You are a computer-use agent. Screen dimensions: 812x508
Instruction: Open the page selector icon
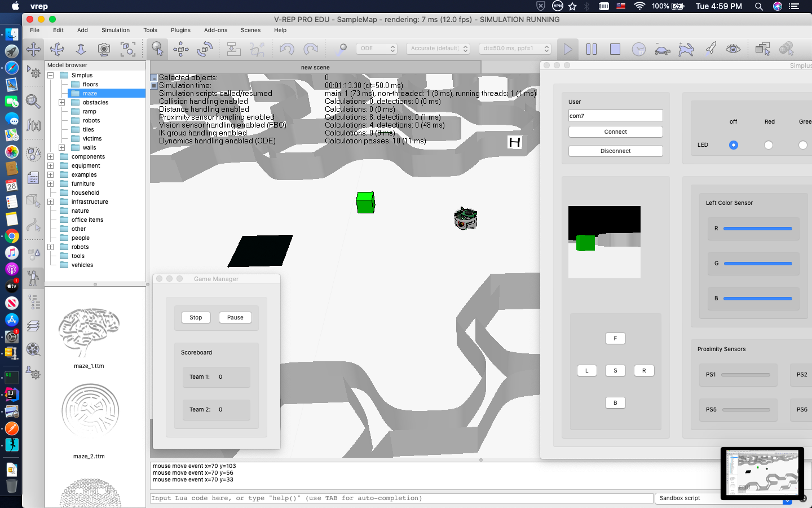(x=763, y=49)
